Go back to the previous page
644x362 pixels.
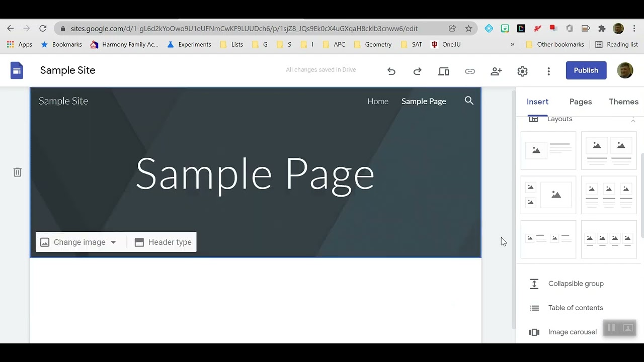coord(11,29)
